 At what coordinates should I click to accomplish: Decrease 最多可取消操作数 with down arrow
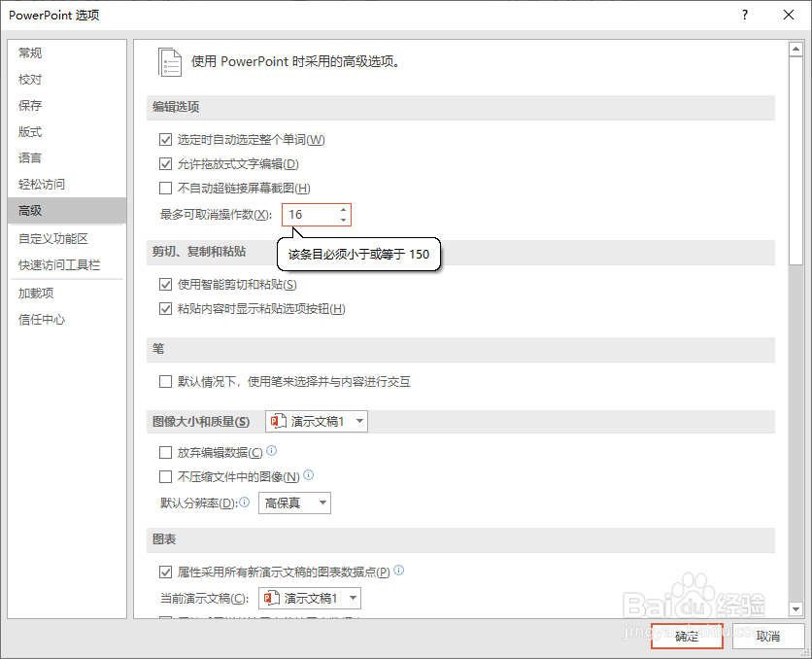click(343, 220)
